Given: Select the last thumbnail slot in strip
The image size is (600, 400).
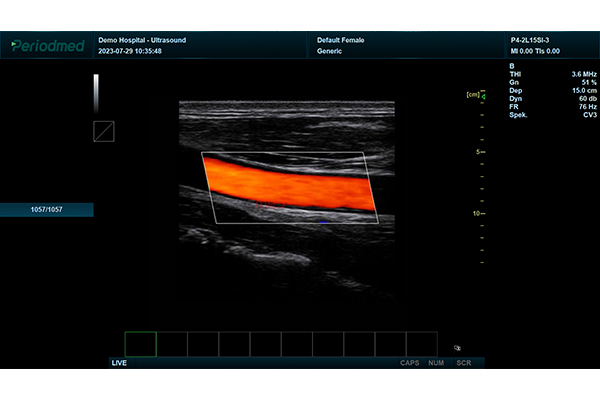Looking at the screenshot, I should [x=422, y=344].
